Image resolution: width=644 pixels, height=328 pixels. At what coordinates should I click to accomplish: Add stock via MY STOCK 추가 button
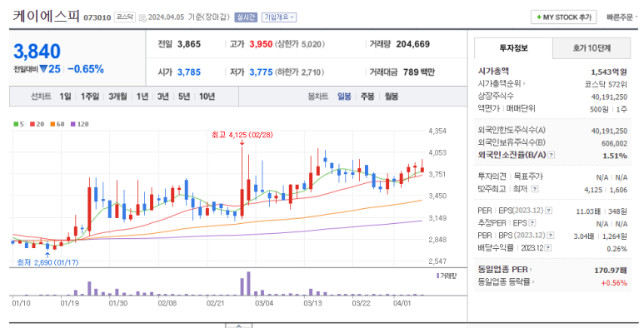coord(563,17)
